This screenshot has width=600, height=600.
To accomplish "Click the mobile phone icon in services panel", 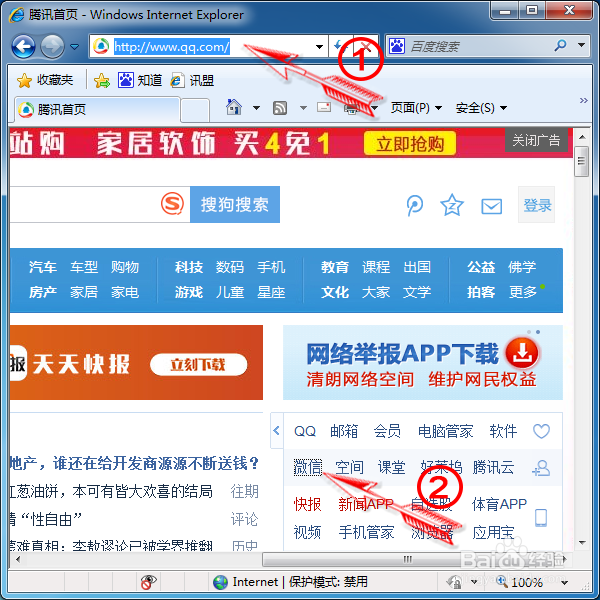I will click(541, 518).
